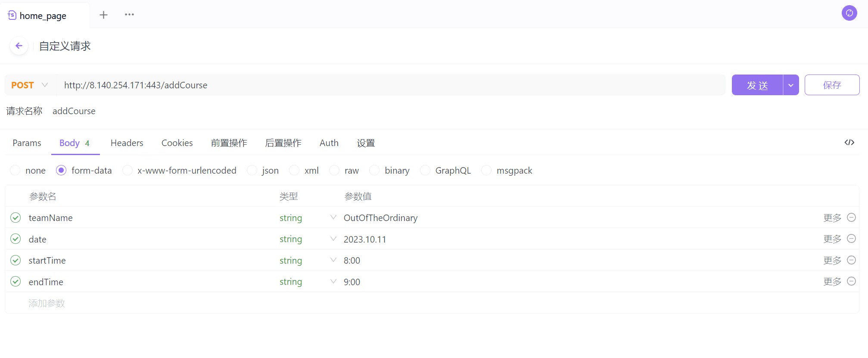Screen dimensions: 868x358
Task: Remove the teamName parameter row
Action: coord(851,218)
